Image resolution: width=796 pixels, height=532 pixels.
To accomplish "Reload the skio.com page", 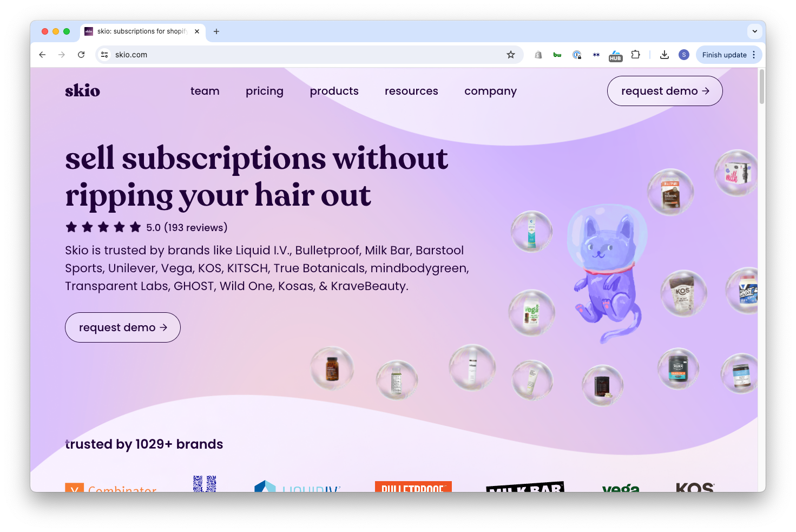I will 81,55.
